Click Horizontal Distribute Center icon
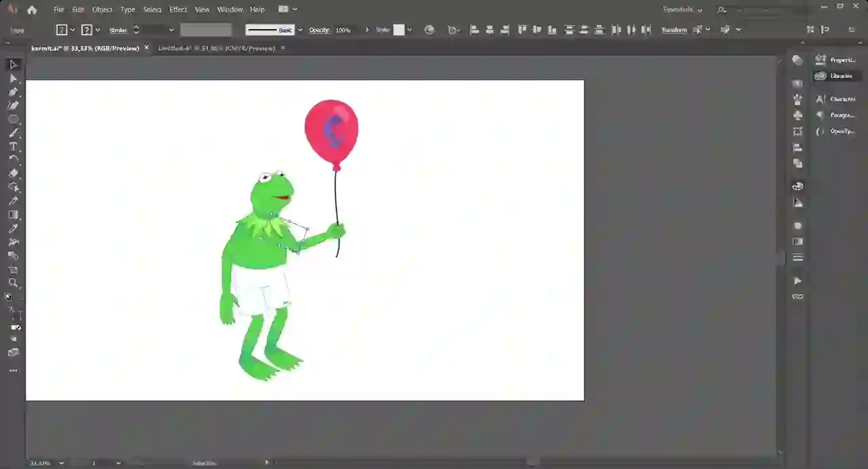Image resolution: width=868 pixels, height=469 pixels. click(631, 30)
